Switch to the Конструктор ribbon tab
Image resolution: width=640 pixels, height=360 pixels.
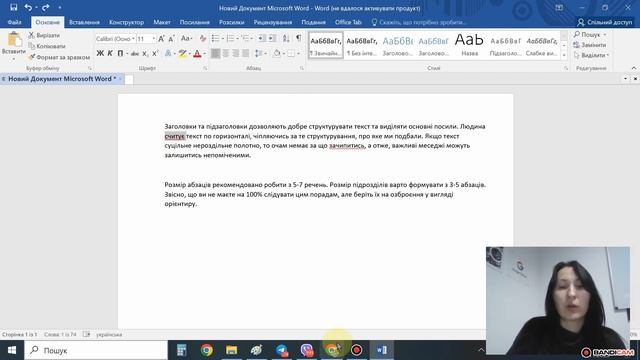coord(127,22)
